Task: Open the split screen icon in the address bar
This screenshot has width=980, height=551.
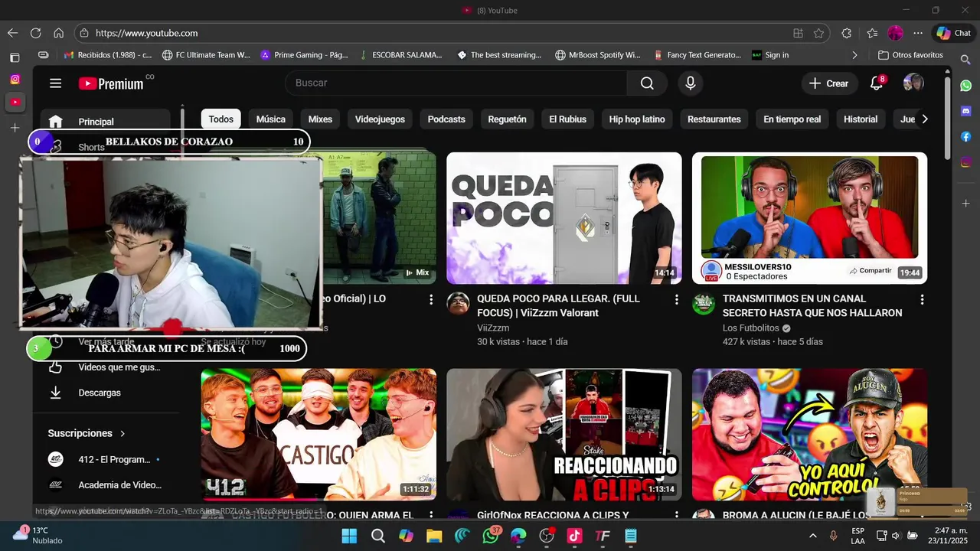Action: (798, 33)
